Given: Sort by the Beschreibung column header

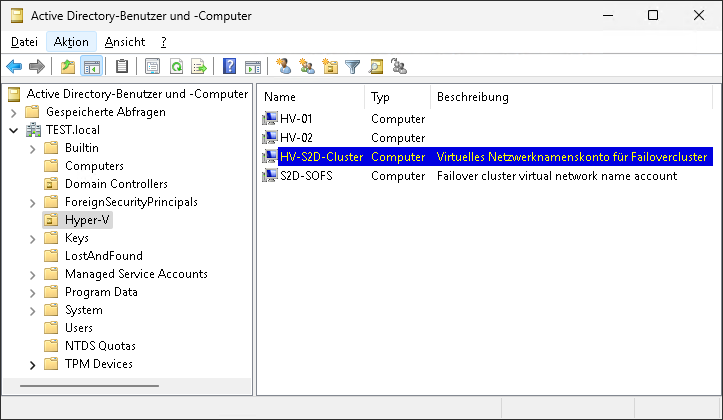Looking at the screenshot, I should pos(571,97).
